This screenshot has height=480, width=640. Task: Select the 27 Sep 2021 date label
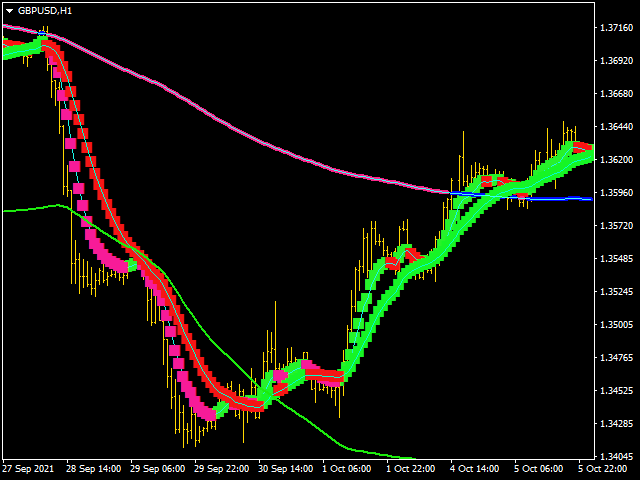tap(28, 469)
